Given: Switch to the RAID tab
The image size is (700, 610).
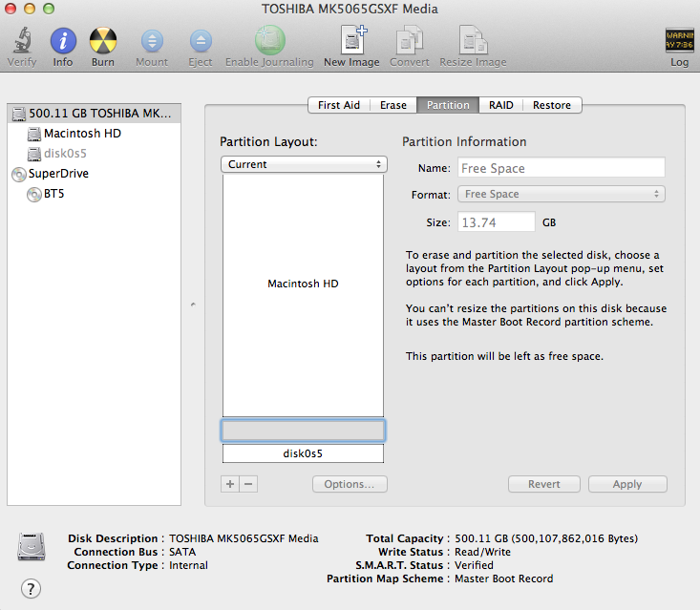Looking at the screenshot, I should tap(501, 105).
